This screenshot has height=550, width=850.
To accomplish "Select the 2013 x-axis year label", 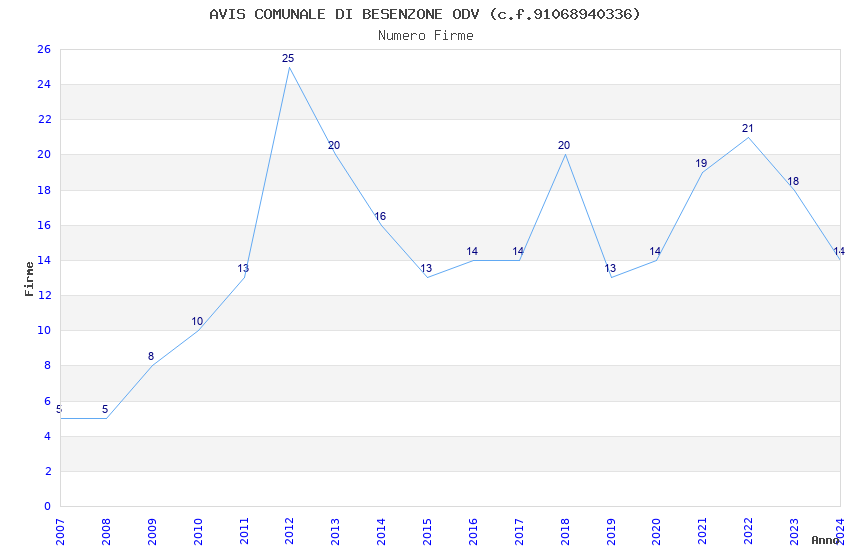I will click(336, 531).
